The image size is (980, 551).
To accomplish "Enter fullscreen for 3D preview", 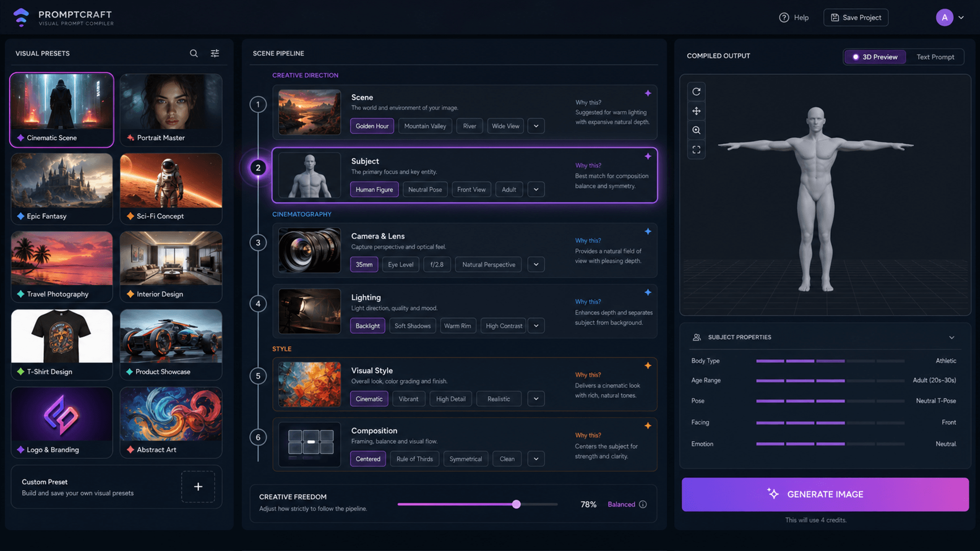I will click(x=696, y=150).
